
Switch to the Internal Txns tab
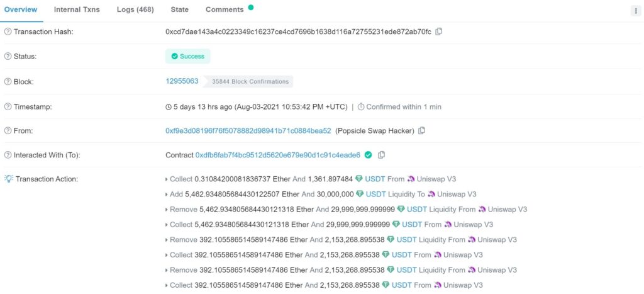pyautogui.click(x=77, y=9)
